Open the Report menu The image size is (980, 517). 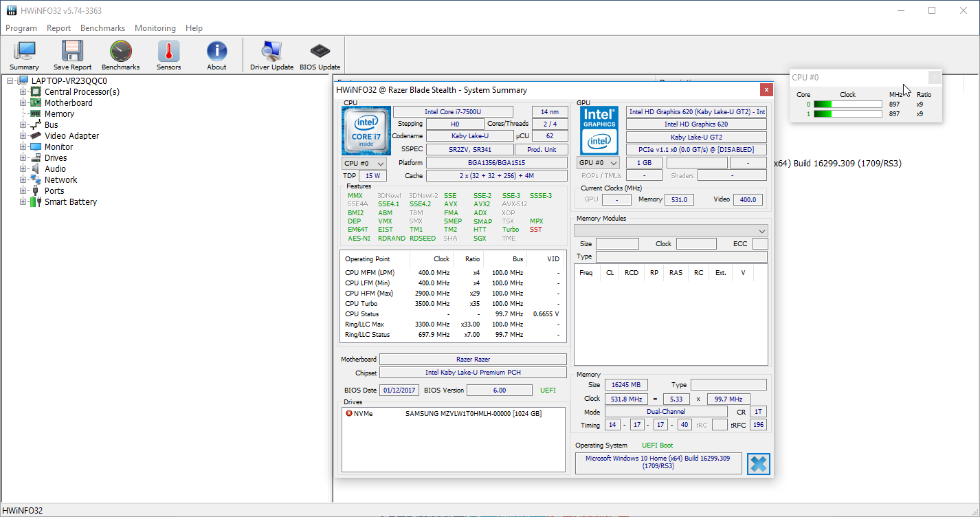point(58,28)
